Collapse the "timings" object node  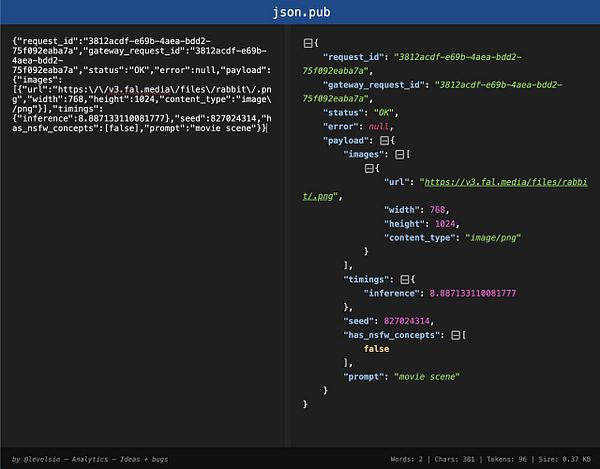pyautogui.click(x=404, y=280)
